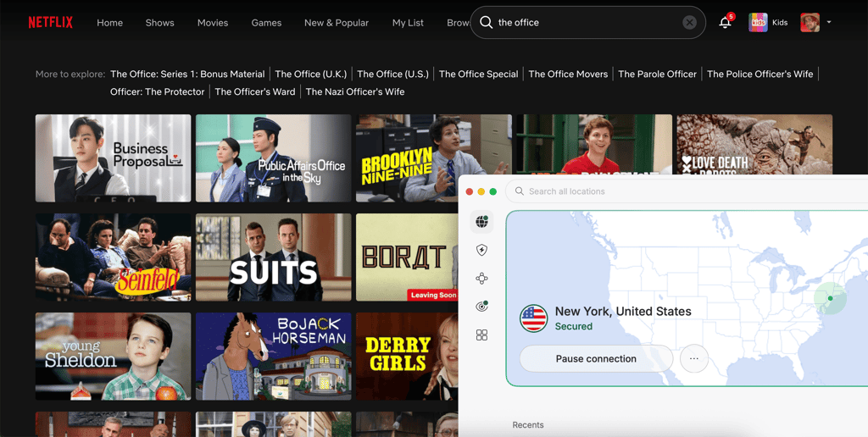Explore The Office (U.S.) link

pyautogui.click(x=393, y=74)
